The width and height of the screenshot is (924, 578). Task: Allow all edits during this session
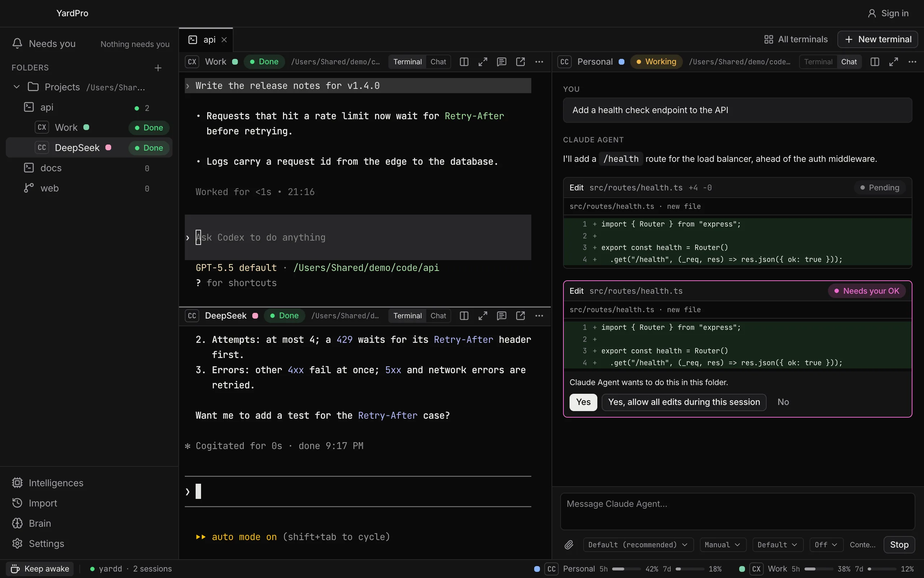(684, 402)
